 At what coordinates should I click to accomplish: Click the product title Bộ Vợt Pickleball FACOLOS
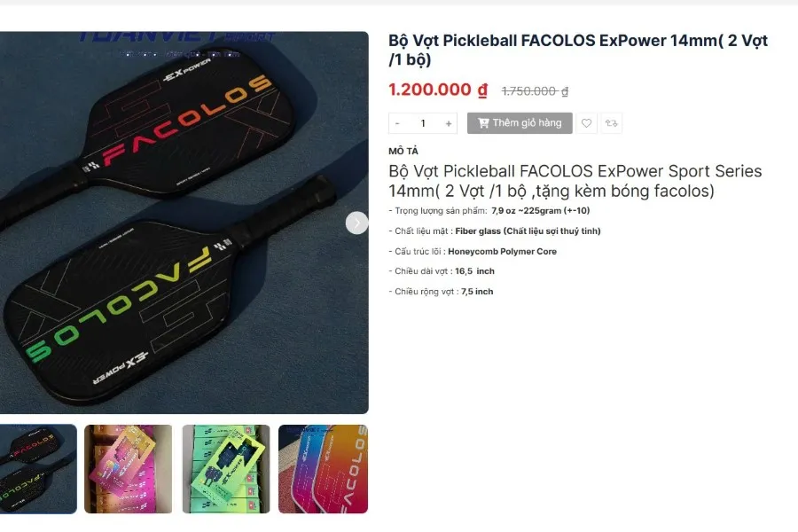click(578, 50)
